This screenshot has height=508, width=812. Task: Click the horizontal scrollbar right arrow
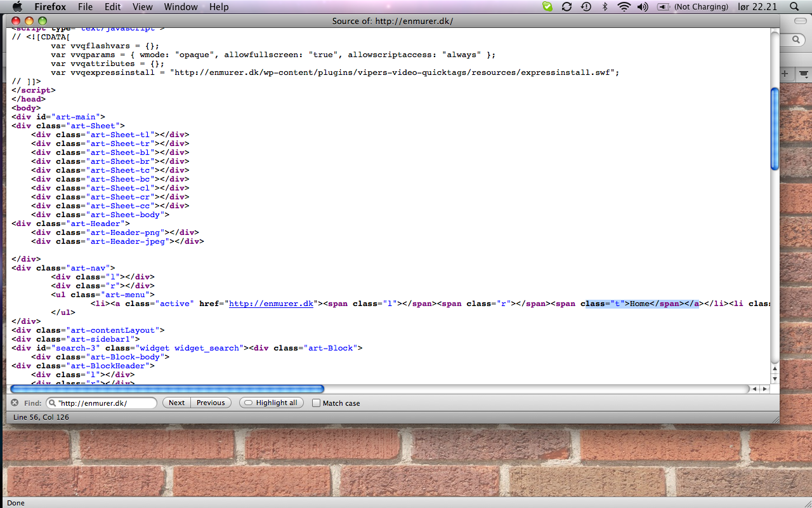[x=765, y=389]
